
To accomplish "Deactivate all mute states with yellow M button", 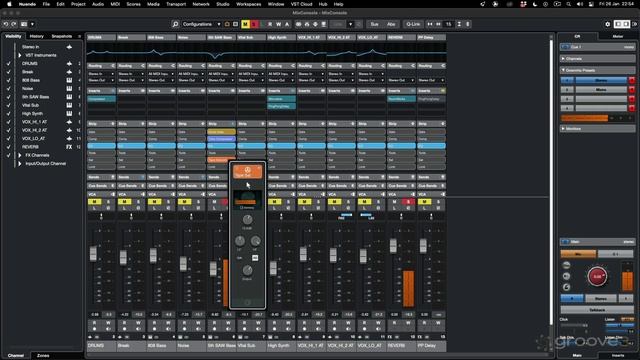I will tap(245, 24).
